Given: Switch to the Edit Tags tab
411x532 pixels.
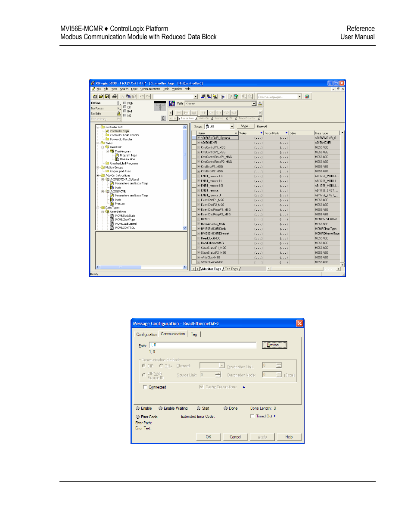Looking at the screenshot, I should point(231,269).
